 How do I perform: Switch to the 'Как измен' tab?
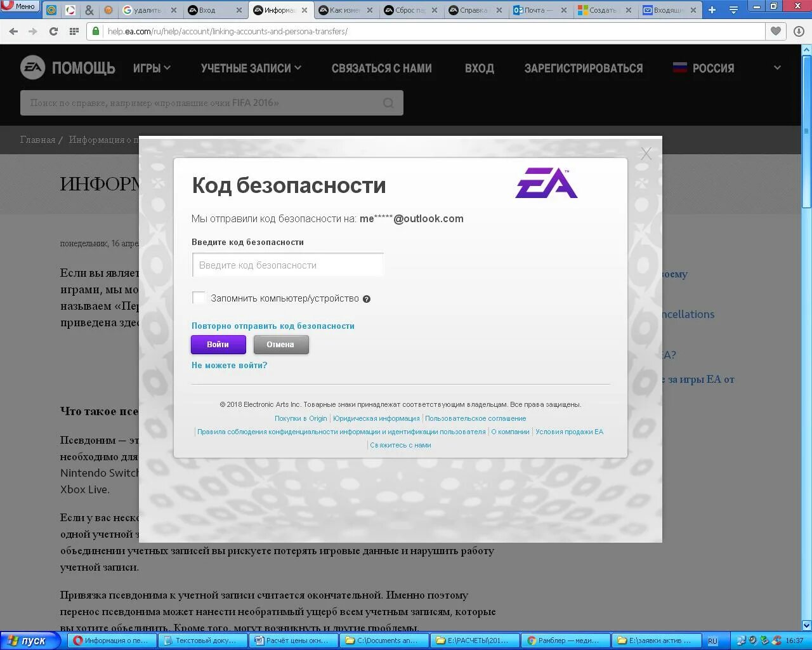pos(346,10)
